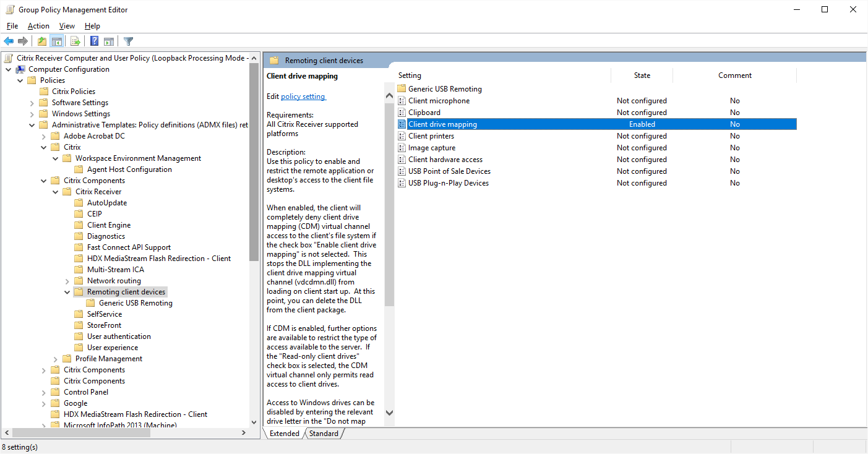Select User authentication in the tree
Screen dimensions: 868x454
click(x=119, y=336)
